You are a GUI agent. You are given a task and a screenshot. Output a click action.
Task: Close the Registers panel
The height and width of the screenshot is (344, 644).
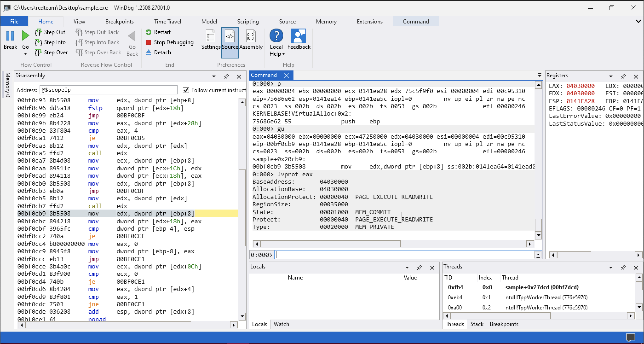coord(636,77)
